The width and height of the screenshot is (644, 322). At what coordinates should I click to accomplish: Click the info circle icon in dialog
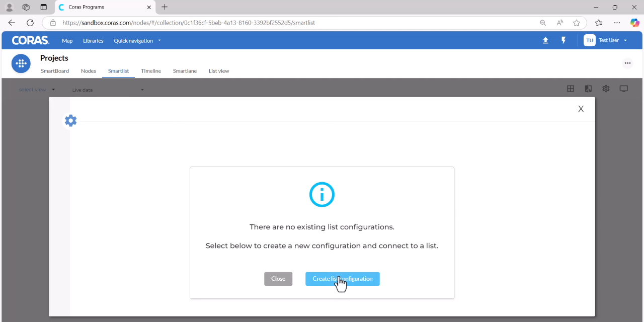click(x=322, y=194)
